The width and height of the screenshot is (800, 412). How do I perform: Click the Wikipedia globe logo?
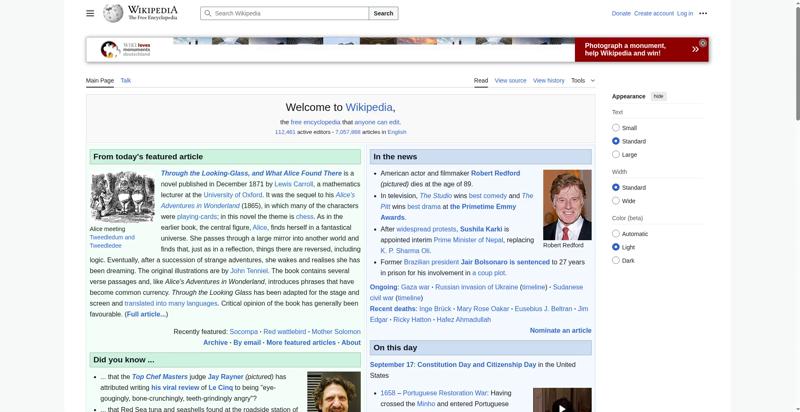click(x=113, y=13)
